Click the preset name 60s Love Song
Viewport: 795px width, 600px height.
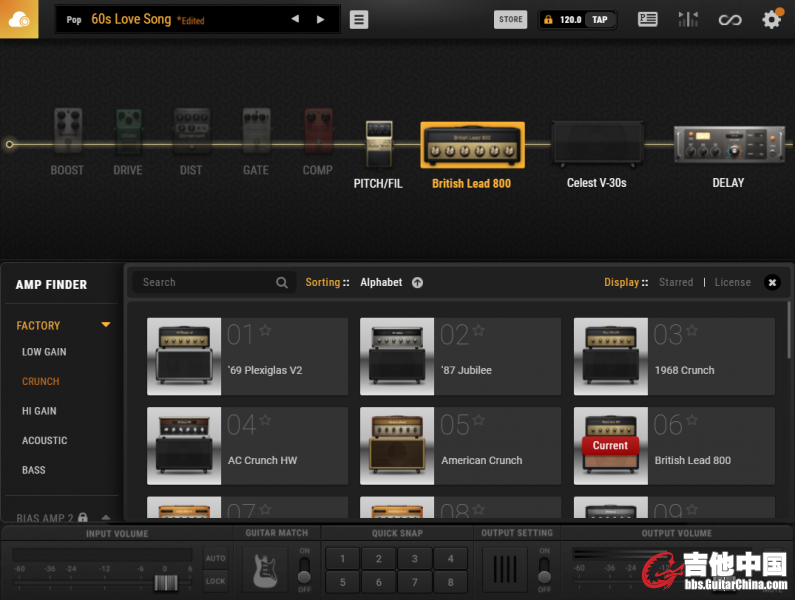pyautogui.click(x=131, y=19)
